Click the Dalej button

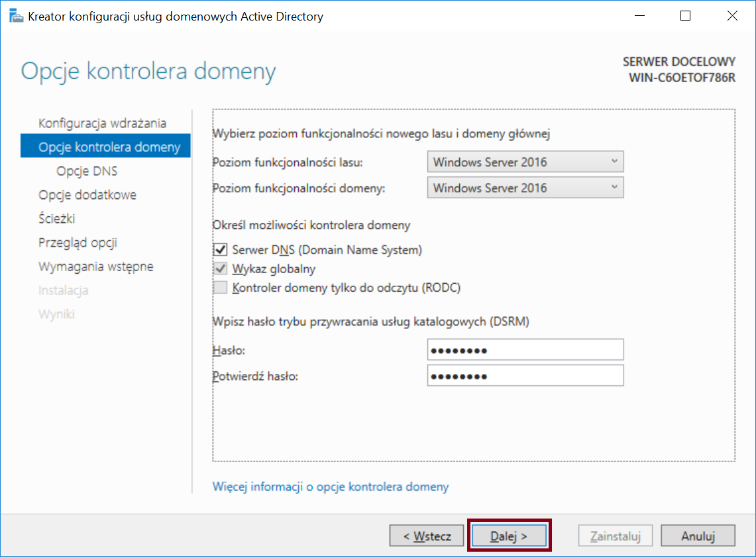509,536
